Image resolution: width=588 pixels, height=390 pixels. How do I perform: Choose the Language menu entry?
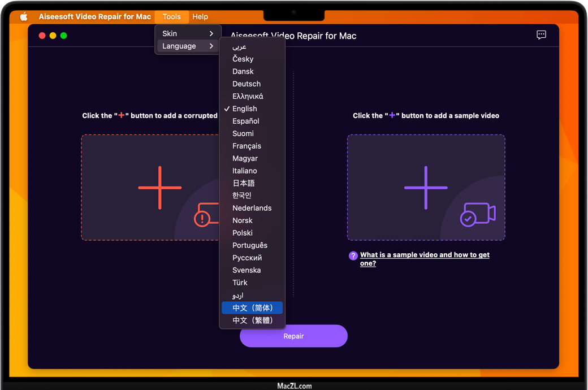click(188, 46)
